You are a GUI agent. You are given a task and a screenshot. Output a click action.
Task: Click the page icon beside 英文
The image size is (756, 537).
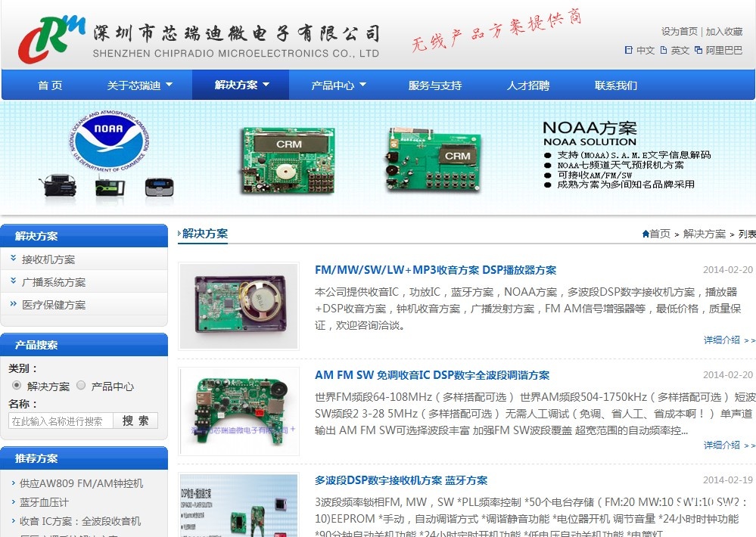[x=664, y=50]
